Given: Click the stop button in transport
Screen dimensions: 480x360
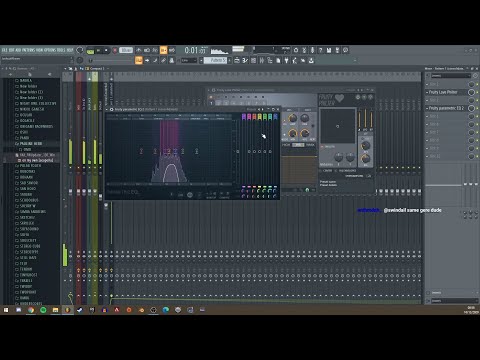Looking at the screenshot, I should click(106, 51).
